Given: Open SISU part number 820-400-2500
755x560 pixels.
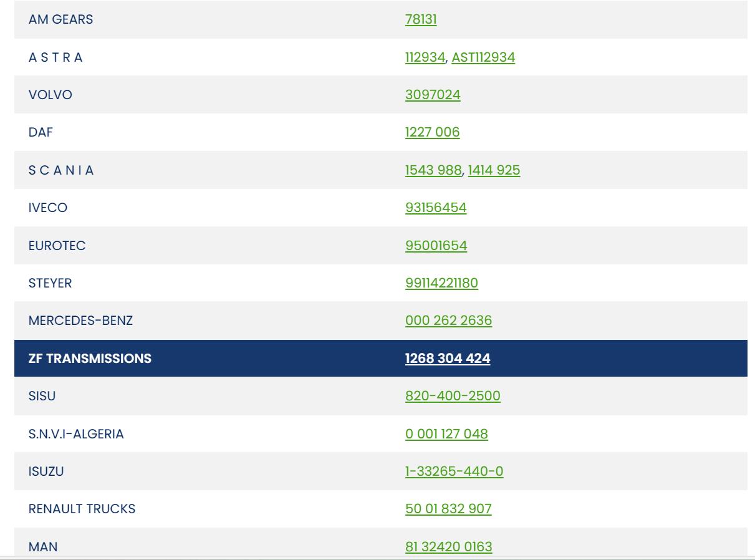Looking at the screenshot, I should point(453,396).
